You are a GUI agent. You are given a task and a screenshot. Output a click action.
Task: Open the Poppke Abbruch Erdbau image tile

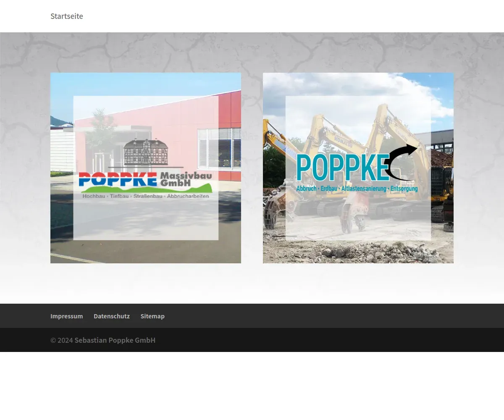click(358, 168)
